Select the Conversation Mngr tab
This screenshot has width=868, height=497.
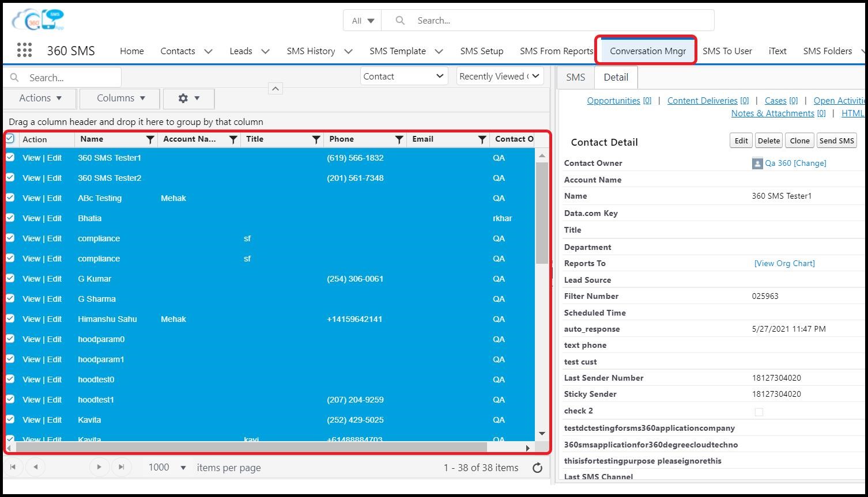point(648,51)
